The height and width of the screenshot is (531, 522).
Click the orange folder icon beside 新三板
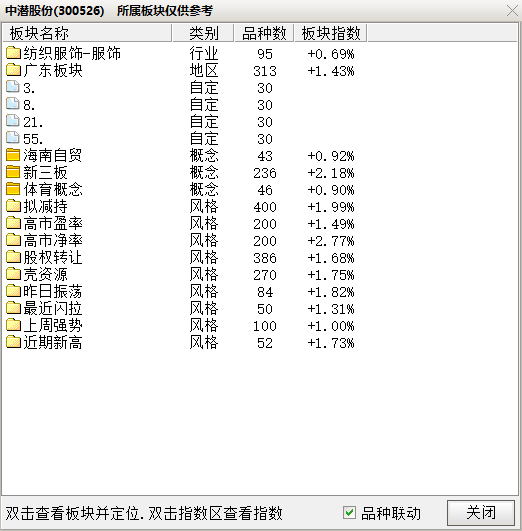pos(13,172)
